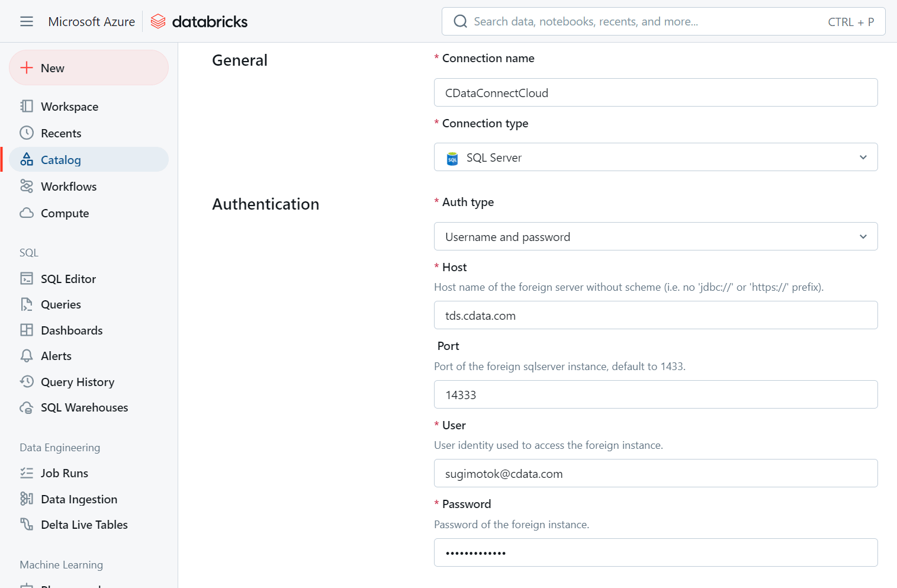Viewport: 897px width, 588px height.
Task: Click the User input field
Action: [x=655, y=473]
